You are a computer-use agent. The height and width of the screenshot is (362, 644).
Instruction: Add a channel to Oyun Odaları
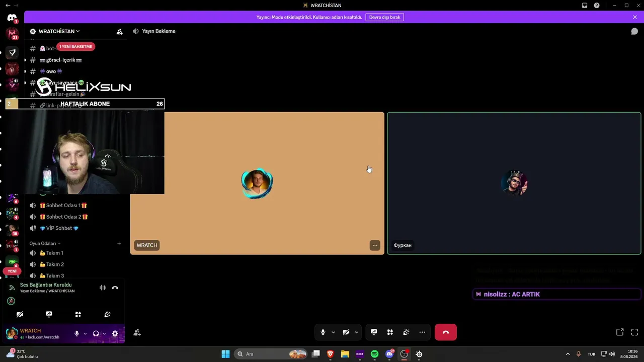[x=119, y=243]
